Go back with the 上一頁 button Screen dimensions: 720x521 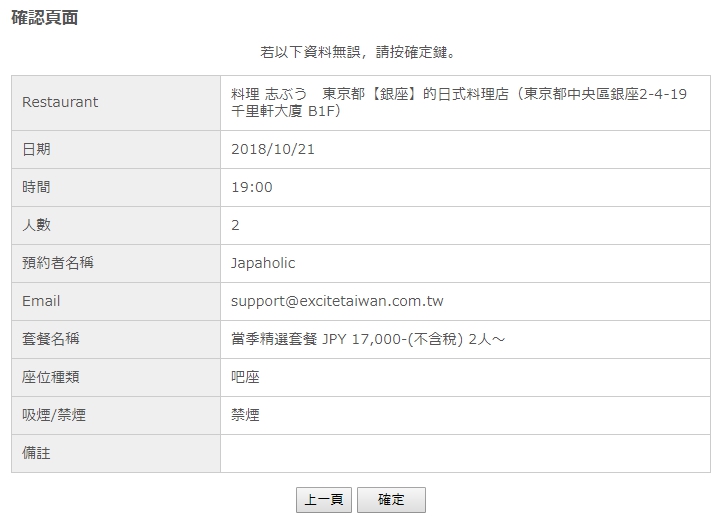click(324, 499)
